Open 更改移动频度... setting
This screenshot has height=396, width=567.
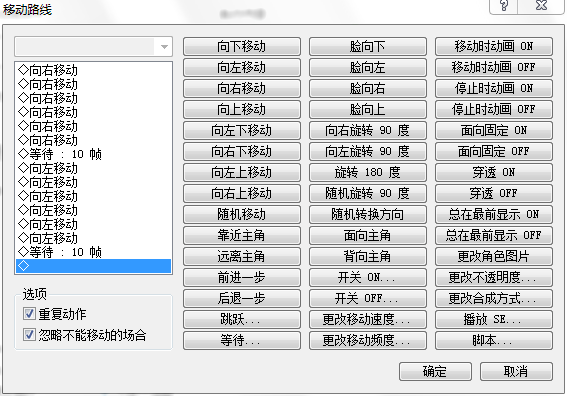pos(368,340)
